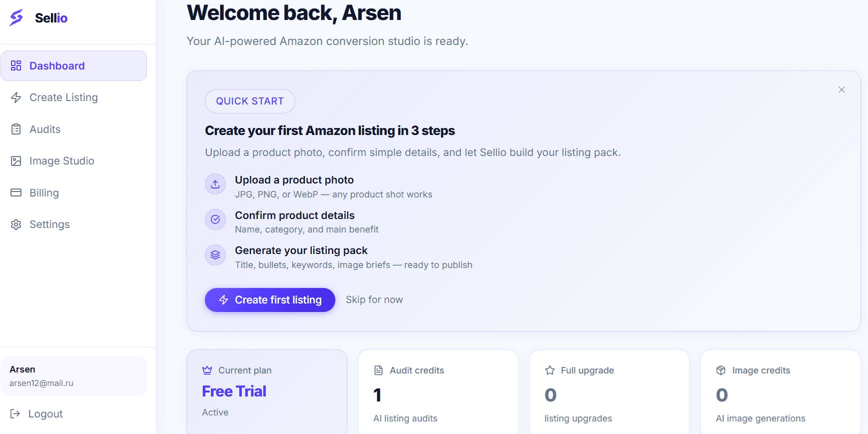Click the upload product photo icon
Viewport: 868px width, 434px height.
215,184
